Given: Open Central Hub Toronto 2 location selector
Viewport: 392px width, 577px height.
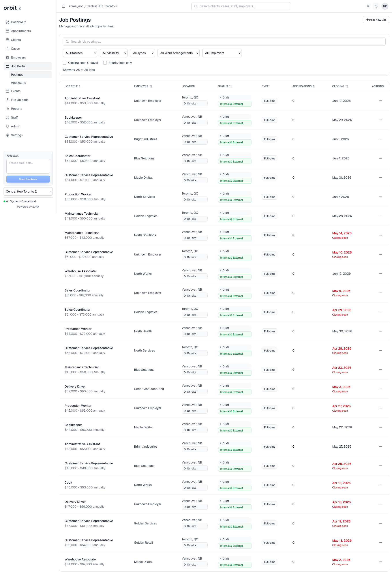Looking at the screenshot, I should click(28, 191).
